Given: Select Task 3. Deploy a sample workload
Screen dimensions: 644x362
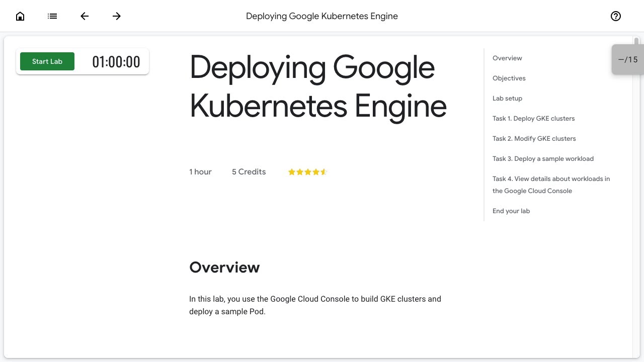Looking at the screenshot, I should (x=543, y=159).
